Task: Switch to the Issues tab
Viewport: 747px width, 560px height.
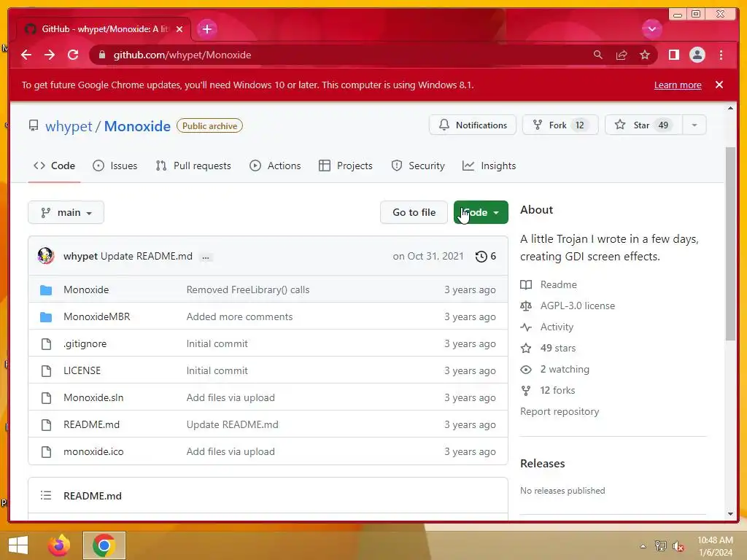Action: (x=115, y=166)
